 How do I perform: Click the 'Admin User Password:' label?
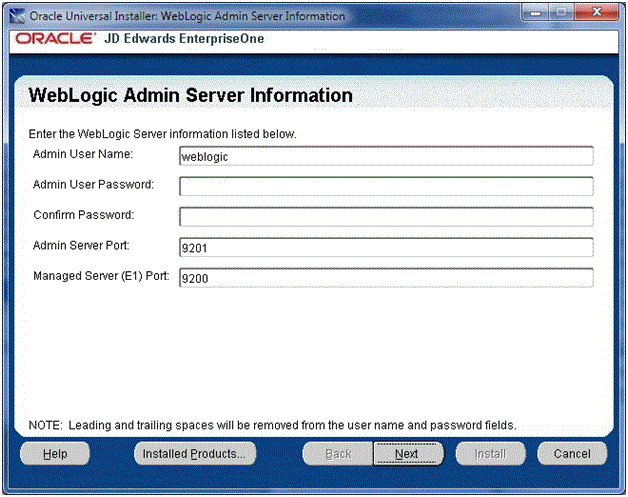[93, 185]
